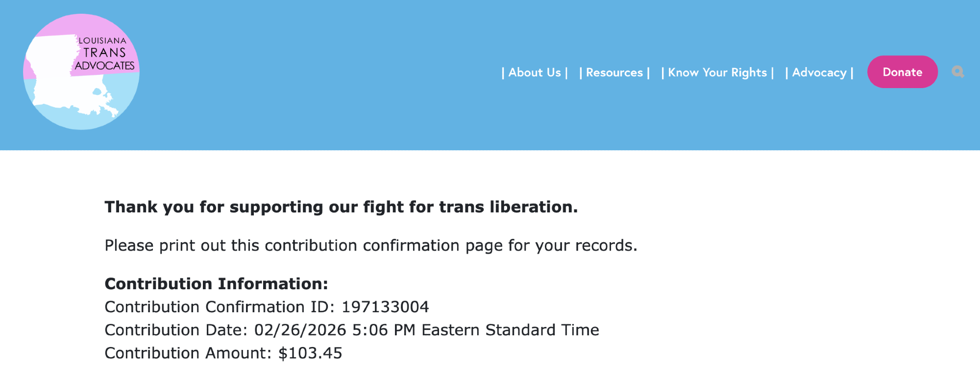The width and height of the screenshot is (980, 370).
Task: Open the Resources menu item
Action: pyautogui.click(x=614, y=72)
